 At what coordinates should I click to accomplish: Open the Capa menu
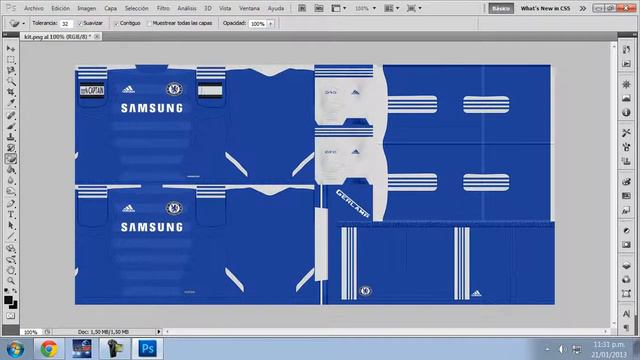coord(110,8)
